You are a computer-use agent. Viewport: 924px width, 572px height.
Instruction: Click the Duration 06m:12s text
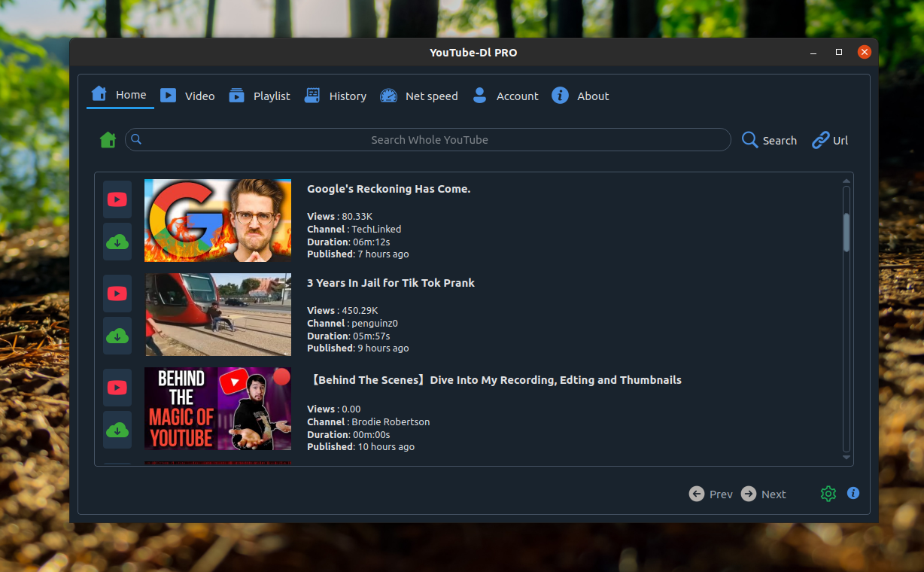pos(348,242)
